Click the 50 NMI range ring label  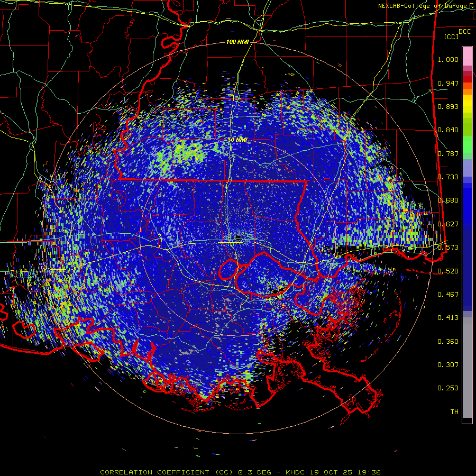(237, 140)
